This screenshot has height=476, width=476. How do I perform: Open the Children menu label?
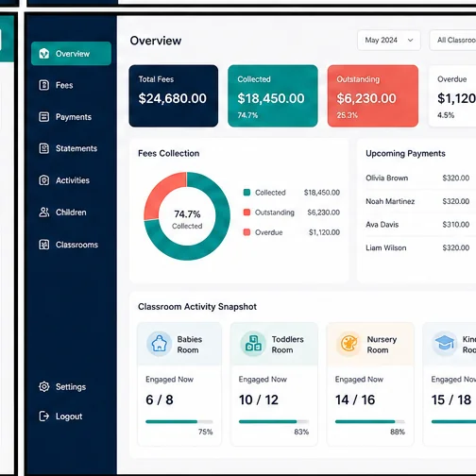[71, 212]
